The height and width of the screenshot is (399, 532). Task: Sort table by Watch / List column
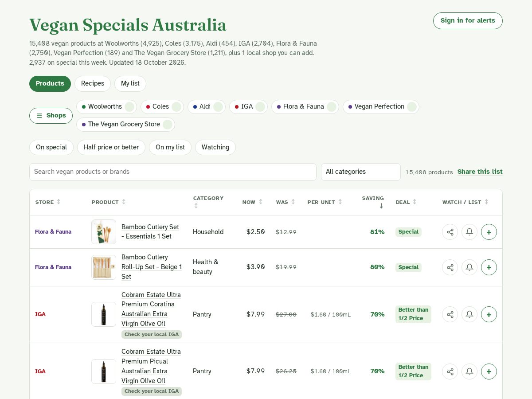(465, 202)
